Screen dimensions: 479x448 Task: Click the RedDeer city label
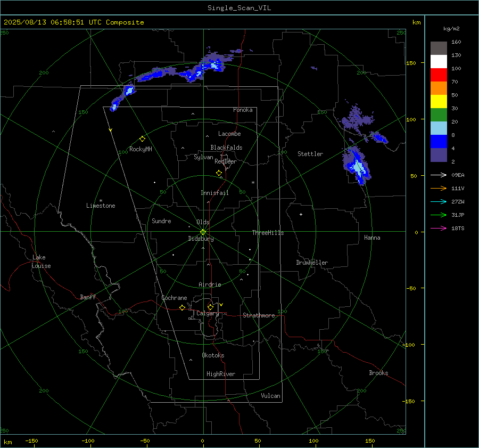click(226, 161)
